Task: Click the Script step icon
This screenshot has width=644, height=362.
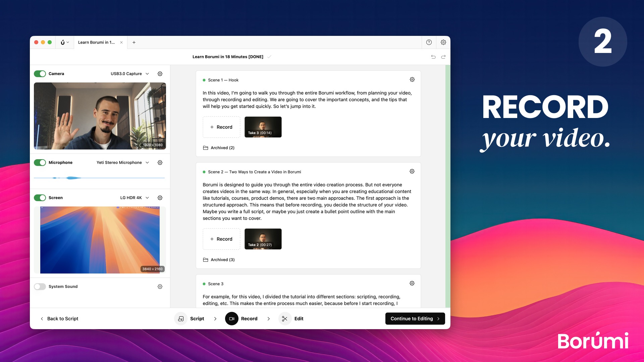Action: click(x=181, y=319)
